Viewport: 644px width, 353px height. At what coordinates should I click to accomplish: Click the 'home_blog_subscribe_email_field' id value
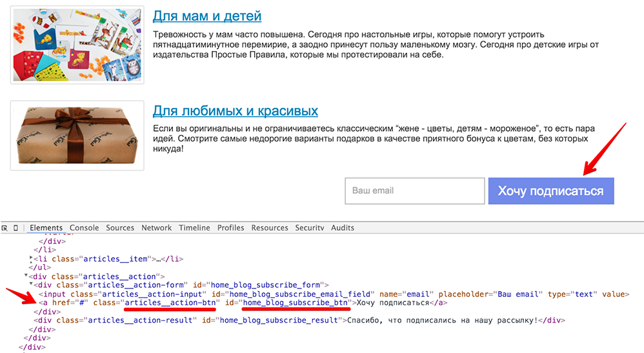click(300, 294)
